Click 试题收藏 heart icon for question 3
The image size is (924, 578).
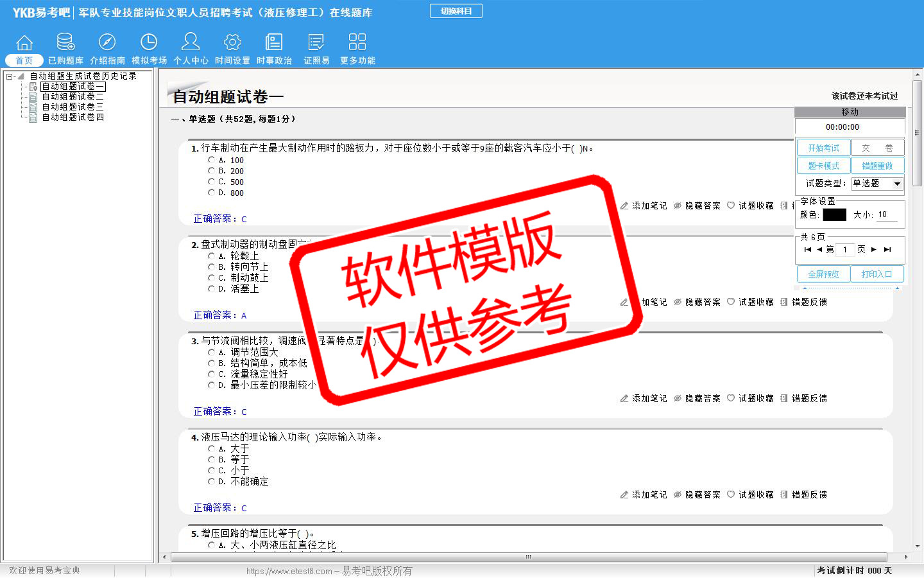point(731,398)
